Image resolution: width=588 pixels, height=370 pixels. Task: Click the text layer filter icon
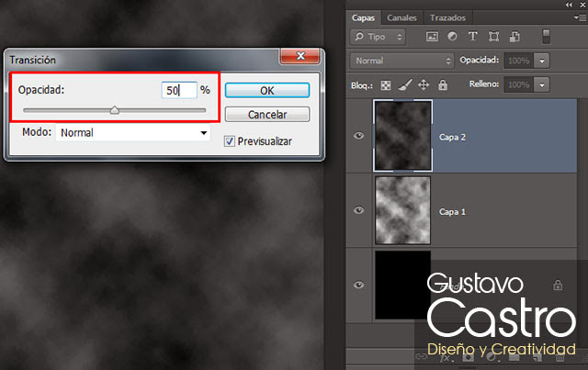tap(473, 38)
